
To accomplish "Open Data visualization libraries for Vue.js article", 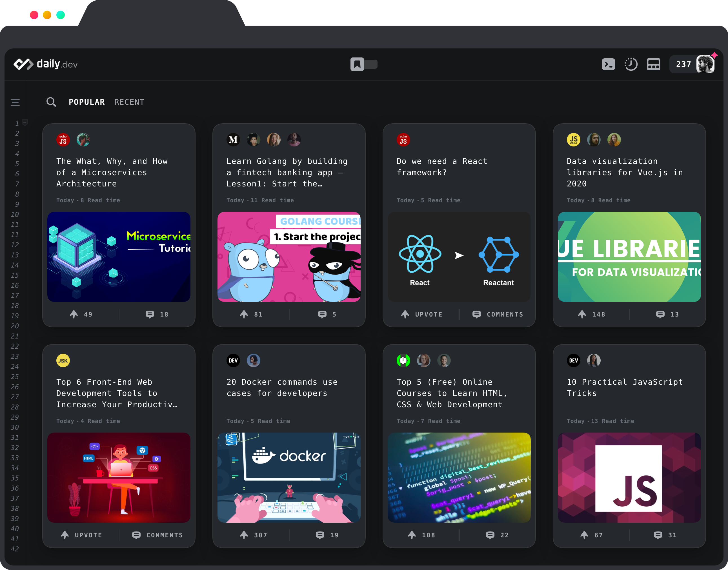I will (625, 173).
